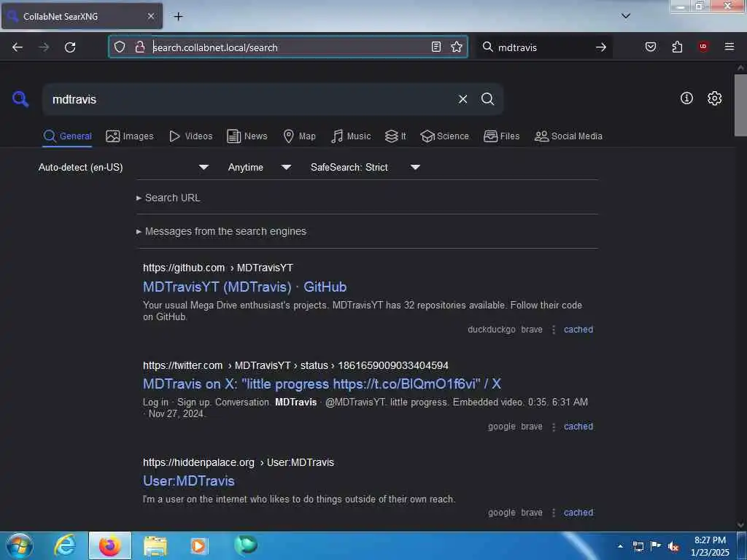The height and width of the screenshot is (560, 747).
Task: Switch to the Images category
Action: point(130,136)
